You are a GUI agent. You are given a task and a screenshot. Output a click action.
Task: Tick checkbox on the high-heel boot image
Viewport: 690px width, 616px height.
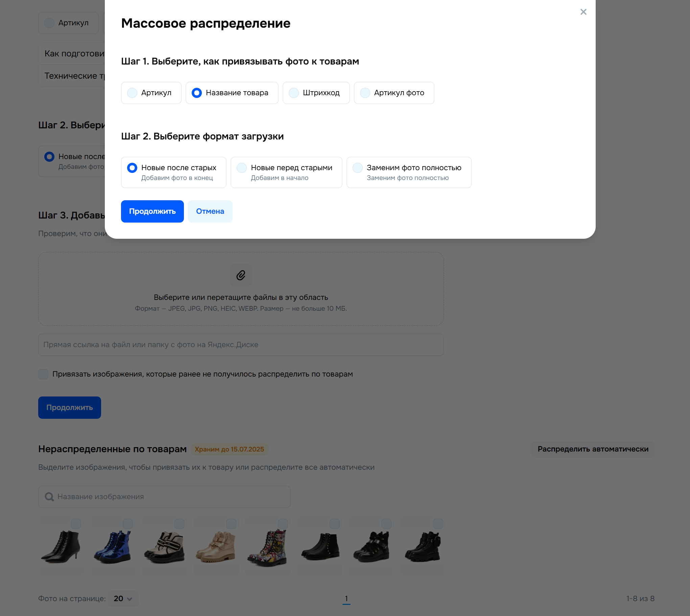[76, 523]
